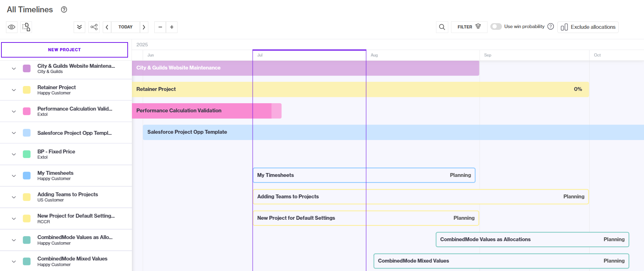Select Retainer Project in project list
Viewport: 644px width, 271px height.
click(56, 87)
